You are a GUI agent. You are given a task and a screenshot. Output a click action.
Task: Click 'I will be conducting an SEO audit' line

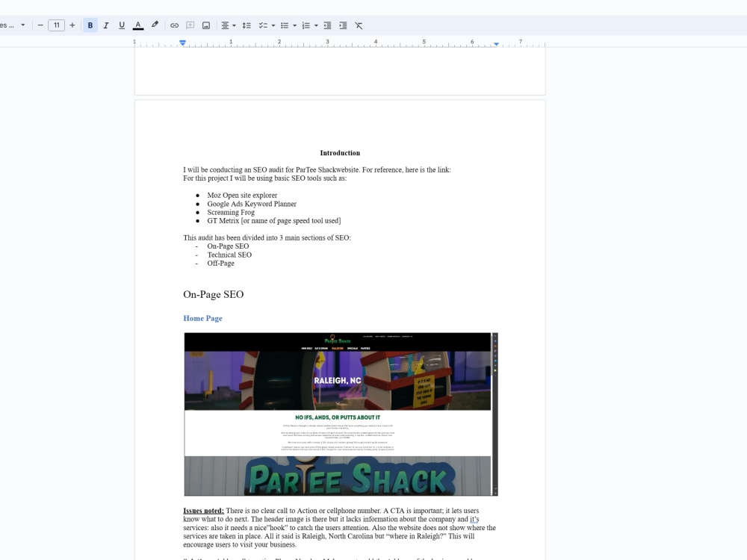pos(317,169)
